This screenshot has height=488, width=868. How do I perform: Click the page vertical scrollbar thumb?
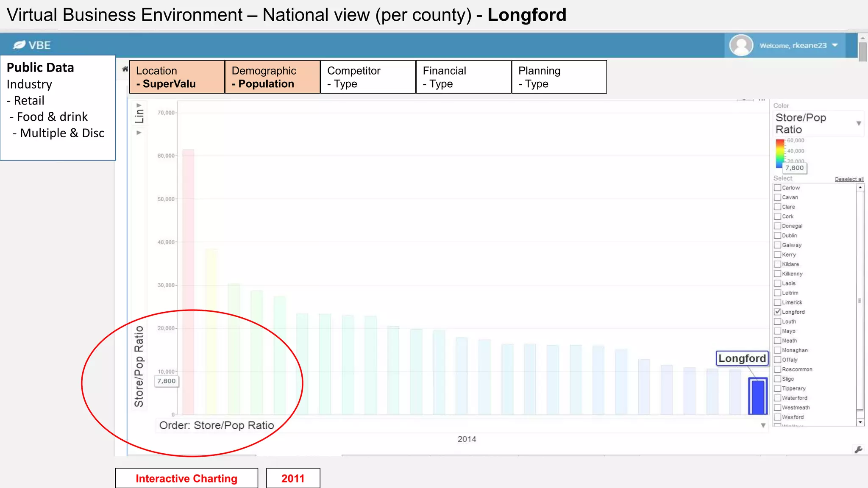862,52
